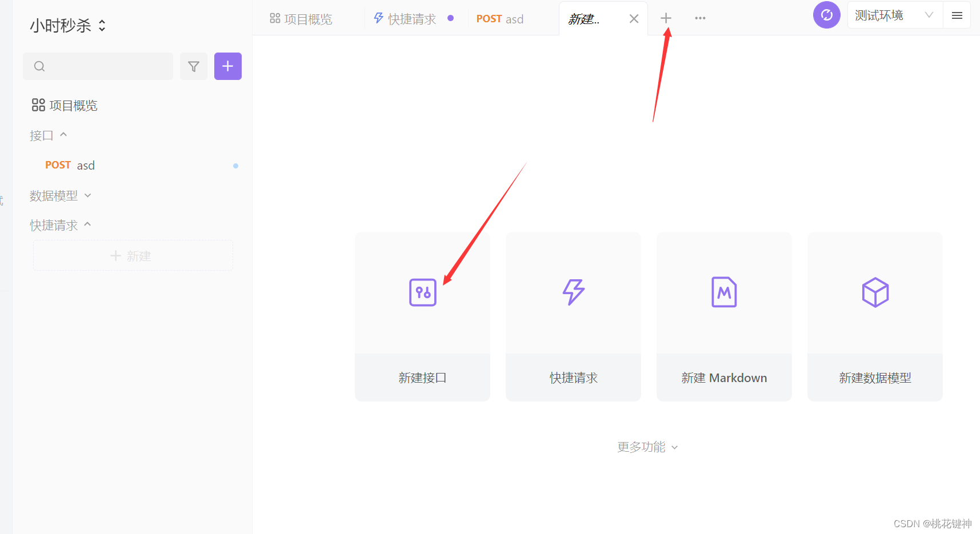This screenshot has width=980, height=534.
Task: Click the grid icon on 项目概览 tab
Action: coord(275,18)
